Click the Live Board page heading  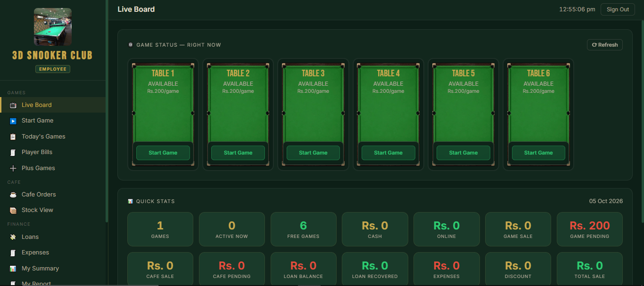pyautogui.click(x=136, y=9)
